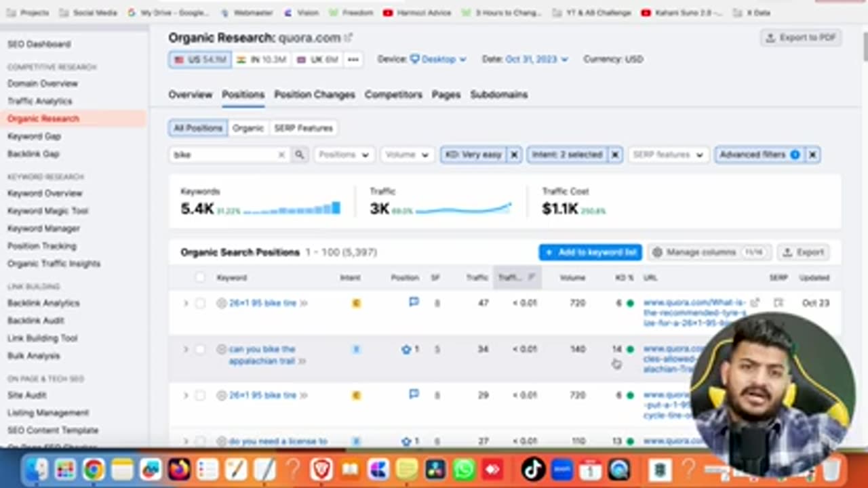Viewport: 868px width, 488px height.
Task: Switch to the Pages tab
Action: 446,94
